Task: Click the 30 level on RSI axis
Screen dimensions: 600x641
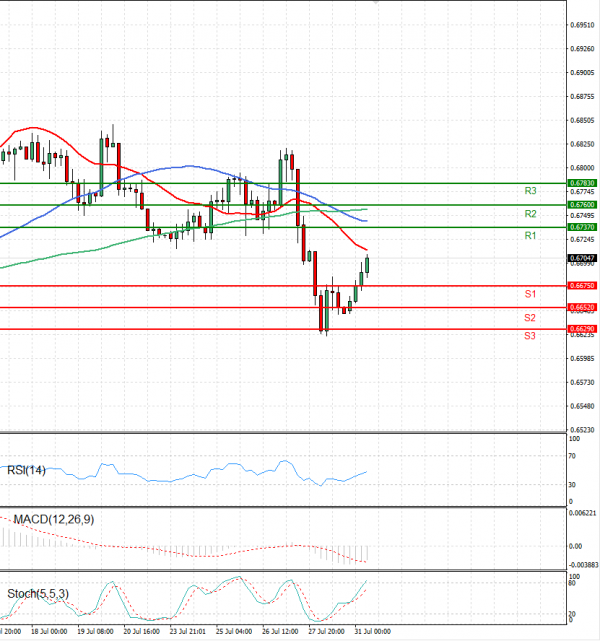Action: coord(572,485)
